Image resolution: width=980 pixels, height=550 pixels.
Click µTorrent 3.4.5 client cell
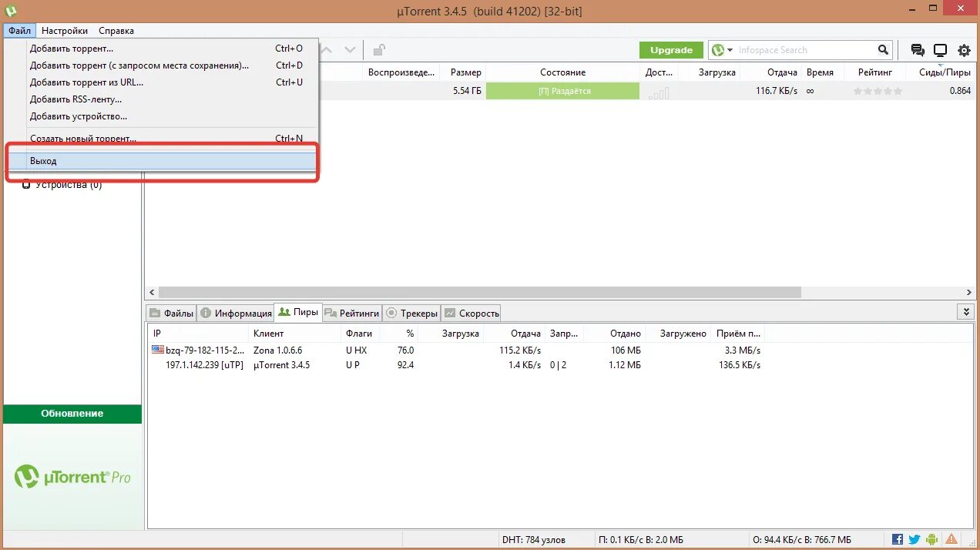click(282, 365)
